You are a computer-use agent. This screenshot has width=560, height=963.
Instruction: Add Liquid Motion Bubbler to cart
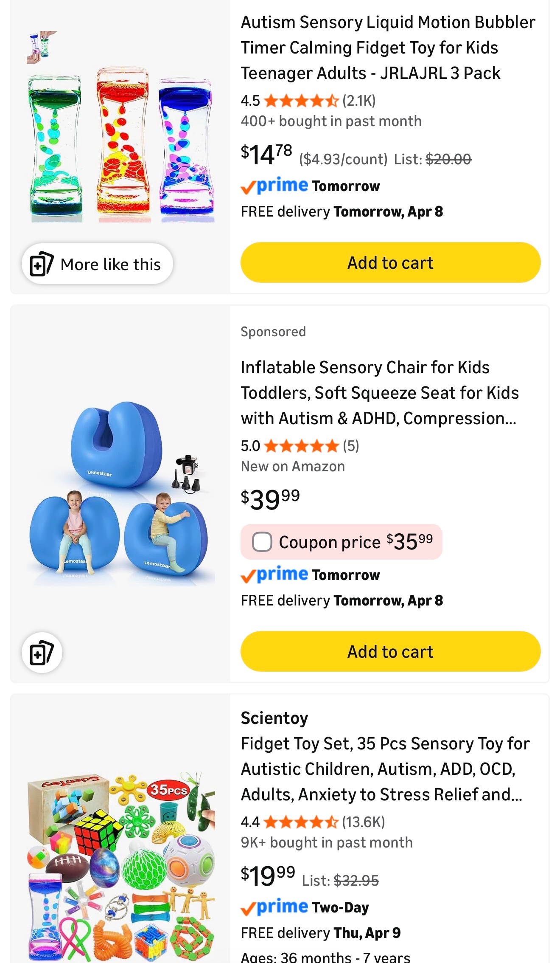coord(390,263)
